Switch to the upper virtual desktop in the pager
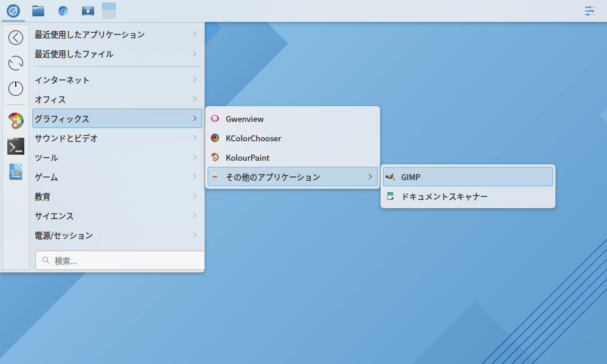Screen dimensions: 607x364 (109, 7)
